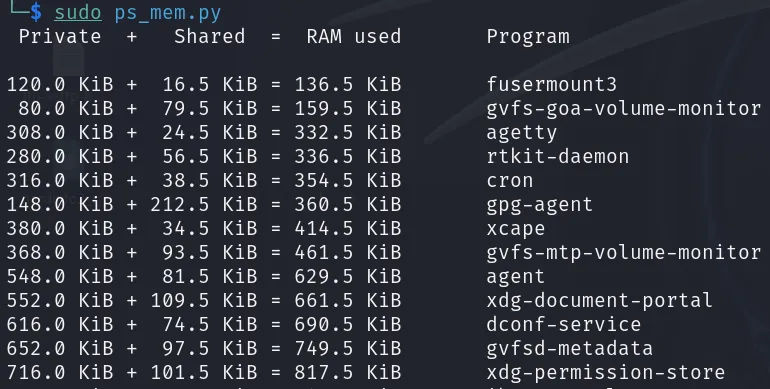Screen dimensions: 770x389
Task: Click the fusermount3 program name
Action: pos(551,84)
